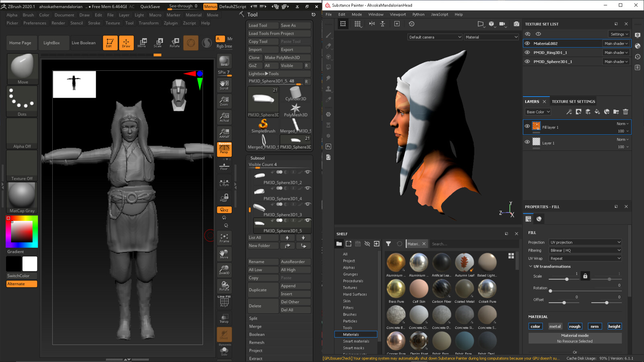Click the delete layer trash icon
Image resolution: width=644 pixels, height=362 pixels.
[625, 112]
